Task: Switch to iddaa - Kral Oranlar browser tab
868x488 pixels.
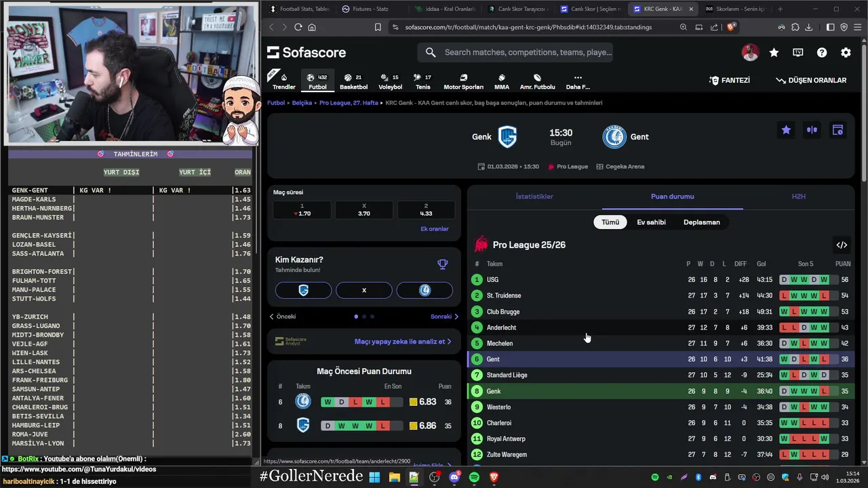Action: pos(444,9)
